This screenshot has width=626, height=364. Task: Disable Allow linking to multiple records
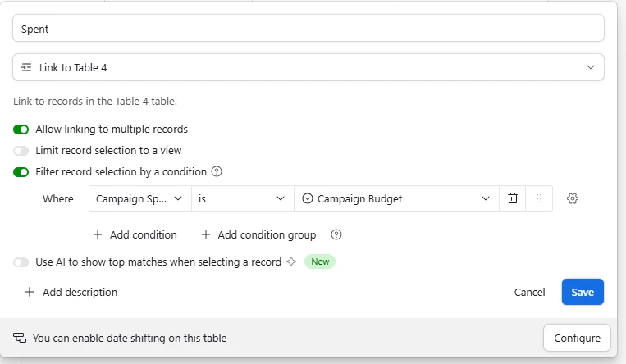coord(21,130)
